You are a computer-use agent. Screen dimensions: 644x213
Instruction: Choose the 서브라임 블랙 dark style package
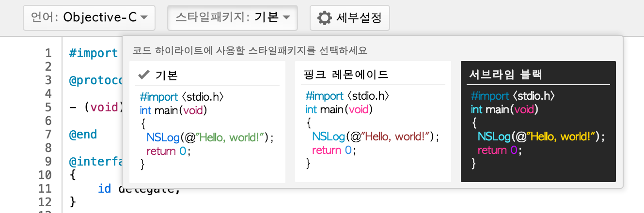pyautogui.click(x=506, y=75)
